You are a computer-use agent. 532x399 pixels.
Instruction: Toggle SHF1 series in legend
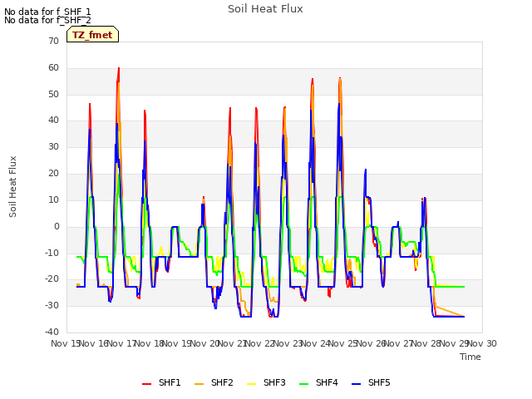pyautogui.click(x=161, y=382)
